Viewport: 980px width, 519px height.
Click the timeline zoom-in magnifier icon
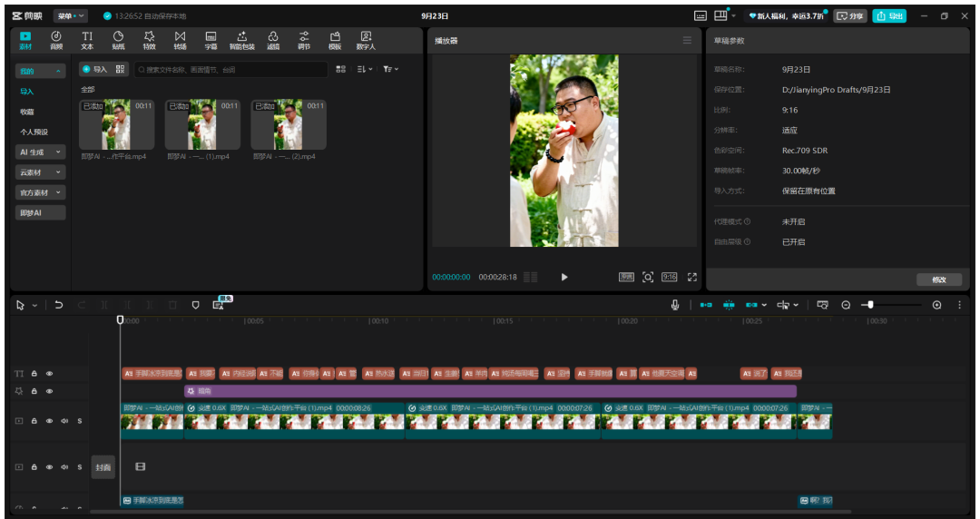(x=937, y=305)
